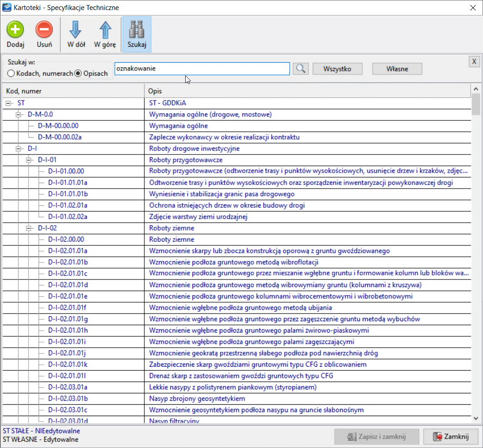This screenshot has height=448, width=483.
Task: Click 'Wymagania ogólne (drogowe, mostowe)' description
Action: click(x=210, y=114)
